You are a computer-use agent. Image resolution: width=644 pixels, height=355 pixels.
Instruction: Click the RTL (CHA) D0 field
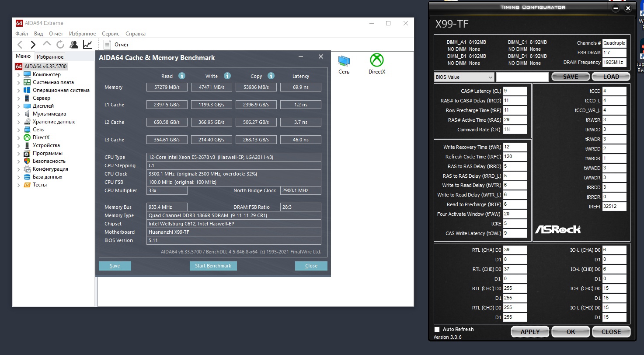coord(515,250)
